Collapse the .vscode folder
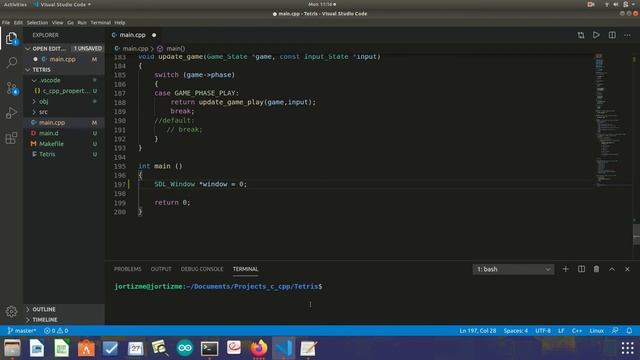640x360 pixels. tap(34, 80)
